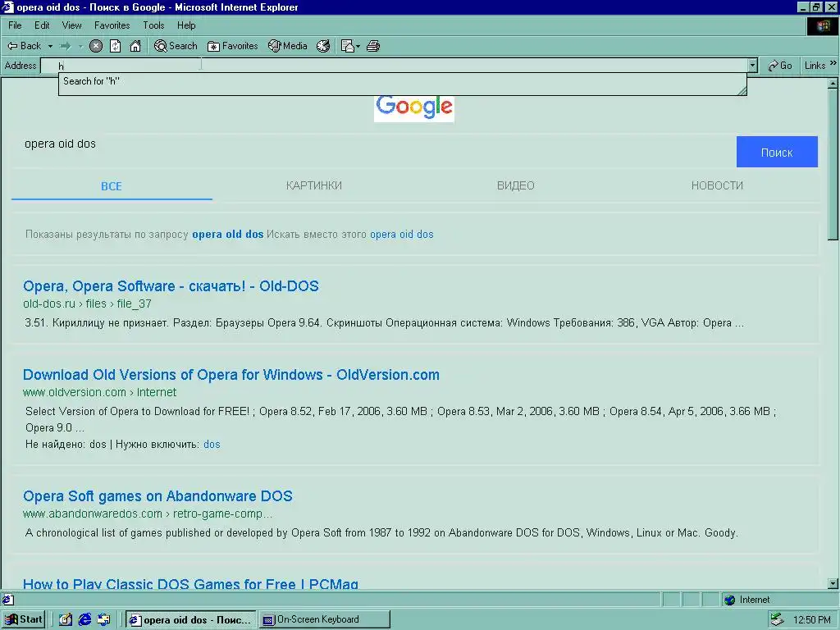
Task: Open 'Download Old Versions of Opera for Windows' result
Action: pyautogui.click(x=231, y=374)
